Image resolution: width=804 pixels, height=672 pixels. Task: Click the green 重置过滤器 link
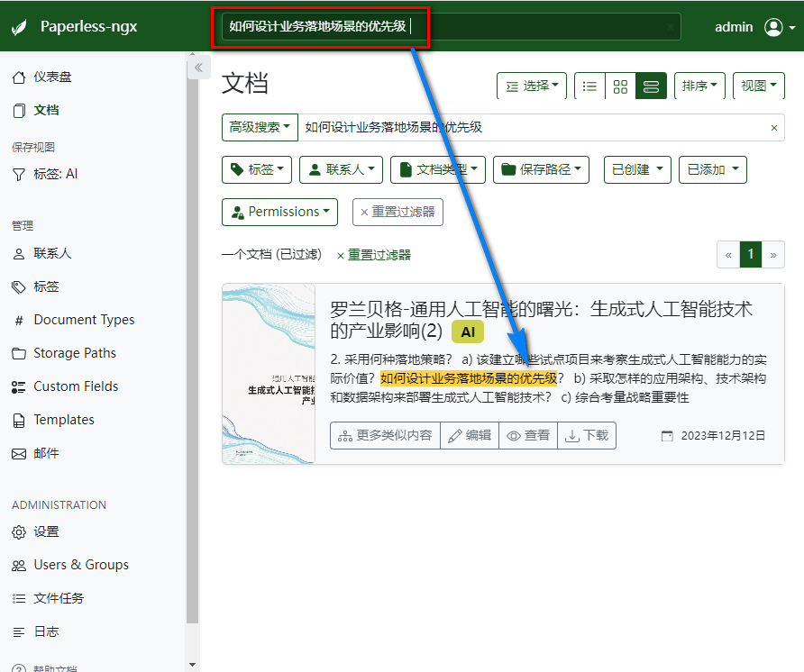374,255
